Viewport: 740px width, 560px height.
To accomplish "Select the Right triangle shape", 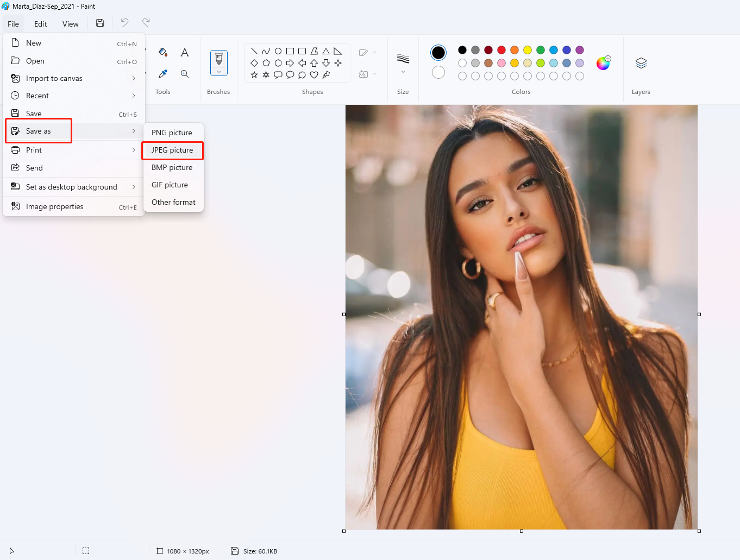I will pos(338,51).
